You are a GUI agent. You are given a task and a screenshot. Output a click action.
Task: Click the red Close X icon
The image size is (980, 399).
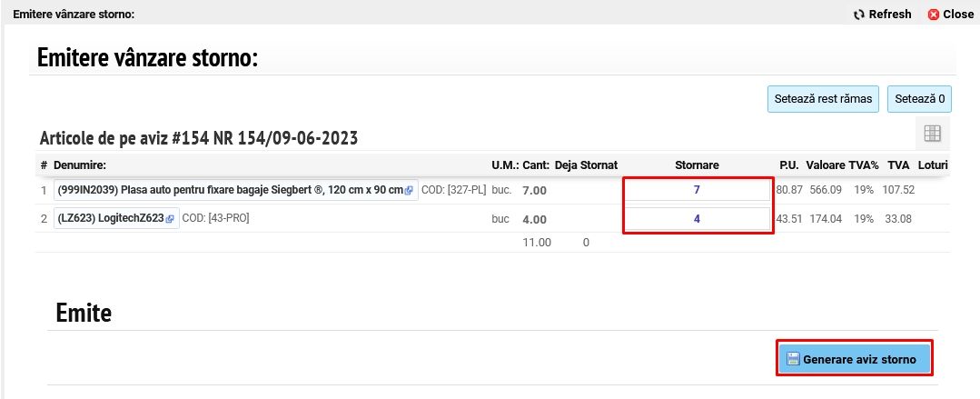pyautogui.click(x=933, y=15)
